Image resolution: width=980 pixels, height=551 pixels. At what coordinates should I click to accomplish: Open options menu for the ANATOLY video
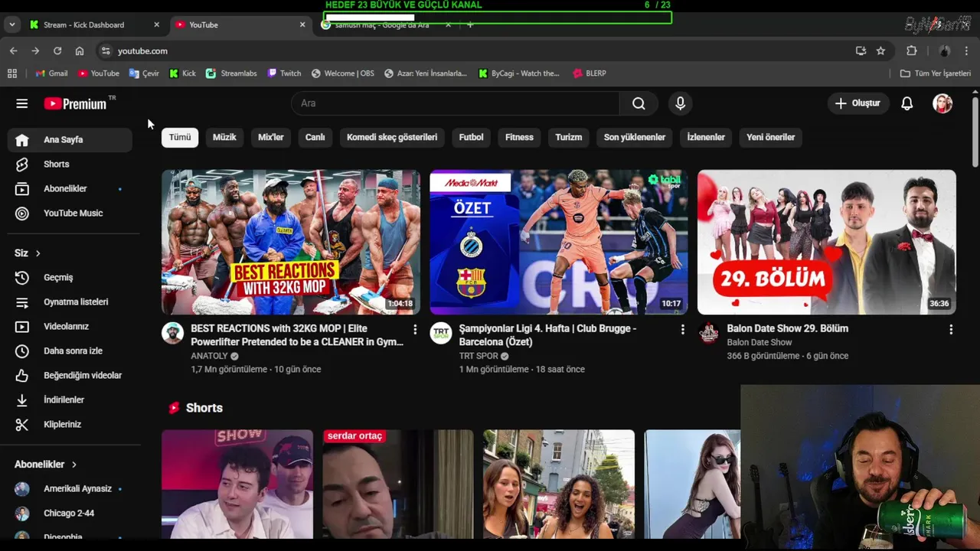[415, 329]
